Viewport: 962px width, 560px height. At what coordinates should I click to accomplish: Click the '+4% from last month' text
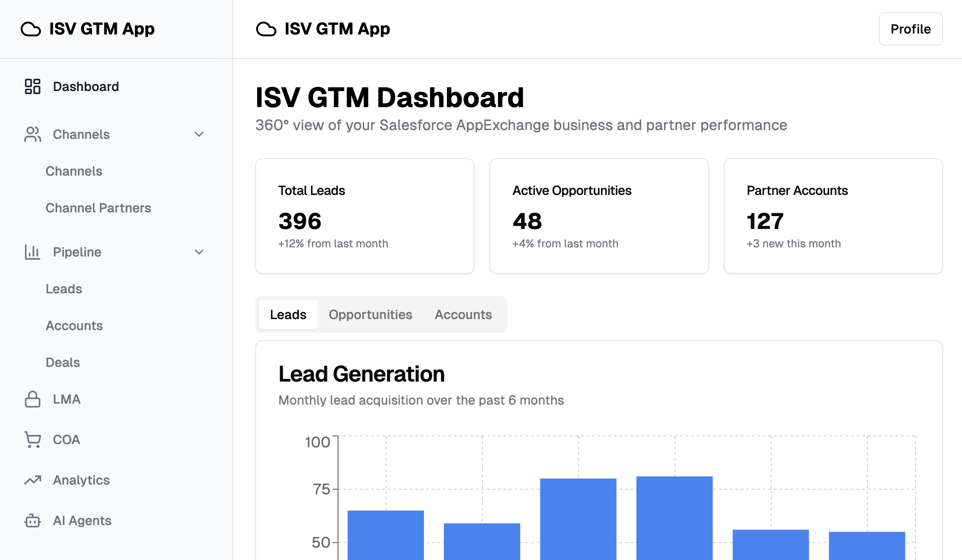(x=566, y=244)
